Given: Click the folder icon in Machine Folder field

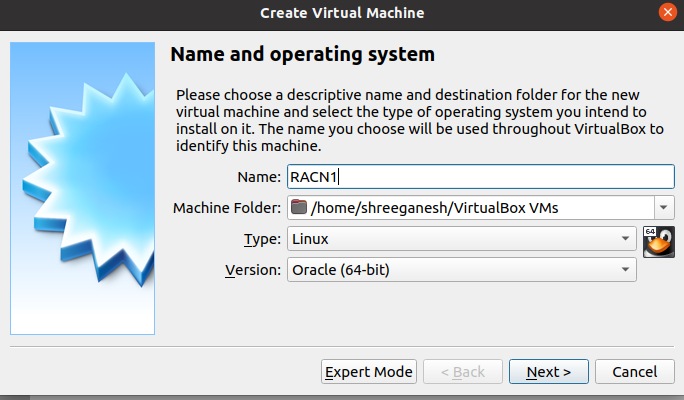Looking at the screenshot, I should [299, 207].
